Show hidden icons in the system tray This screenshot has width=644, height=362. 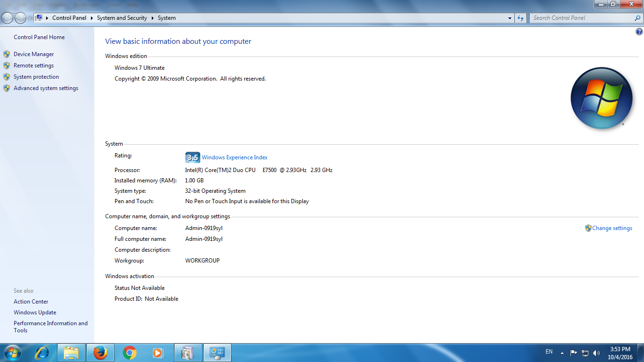[562, 353]
